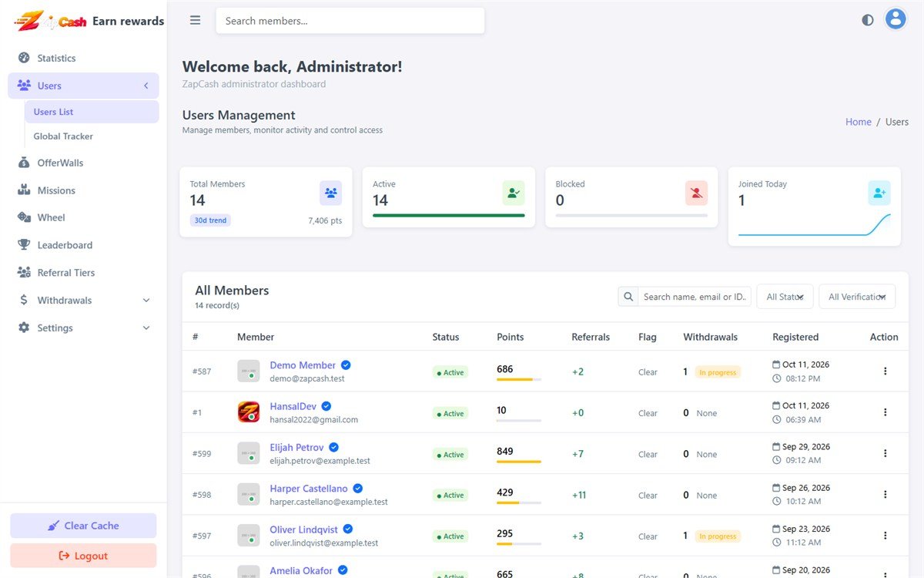924x578 pixels.
Task: Focus the Search members field
Action: pos(350,21)
